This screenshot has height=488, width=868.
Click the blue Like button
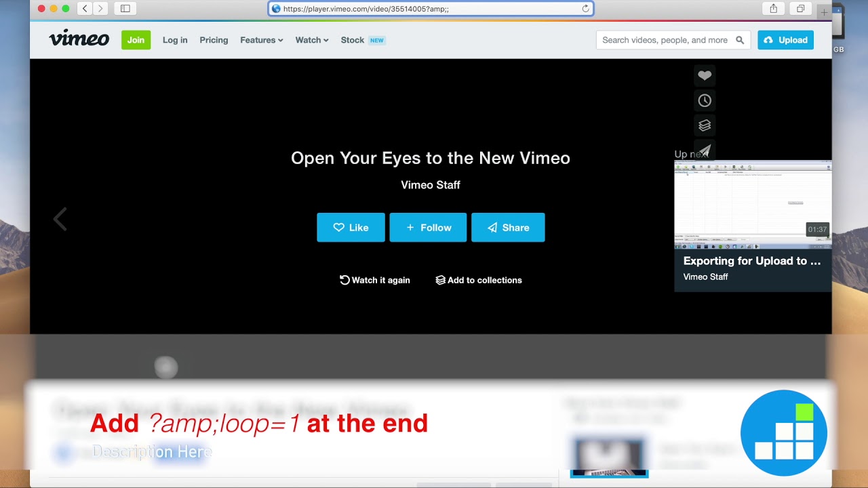click(351, 228)
